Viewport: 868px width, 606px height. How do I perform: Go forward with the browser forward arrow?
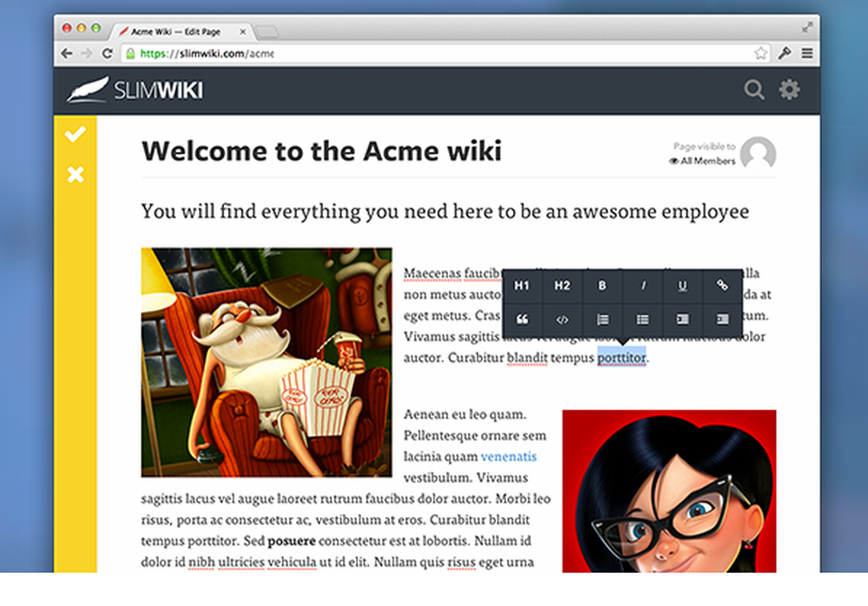(x=86, y=53)
